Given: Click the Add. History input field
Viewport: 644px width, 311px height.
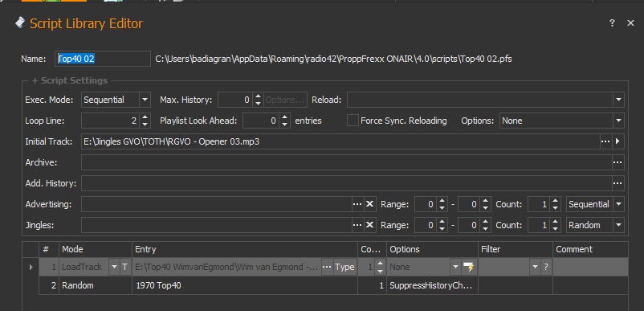Looking at the screenshot, I should [x=346, y=183].
